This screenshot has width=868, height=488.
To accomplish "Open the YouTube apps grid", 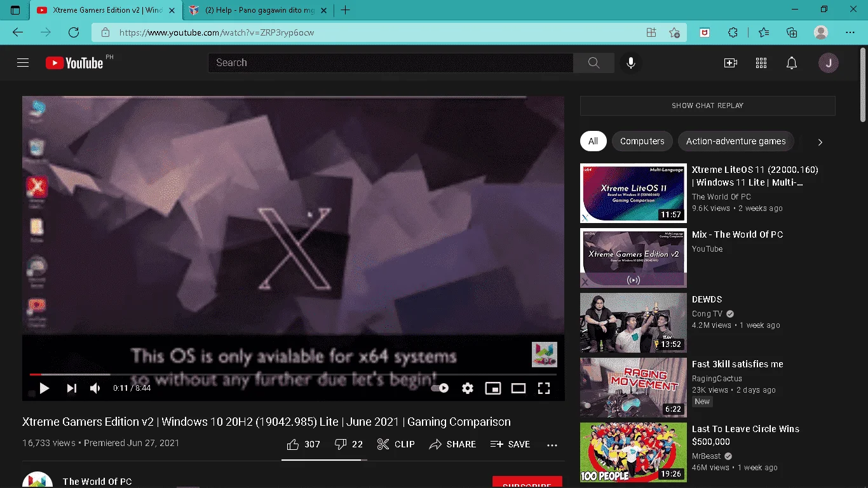I will (x=761, y=63).
